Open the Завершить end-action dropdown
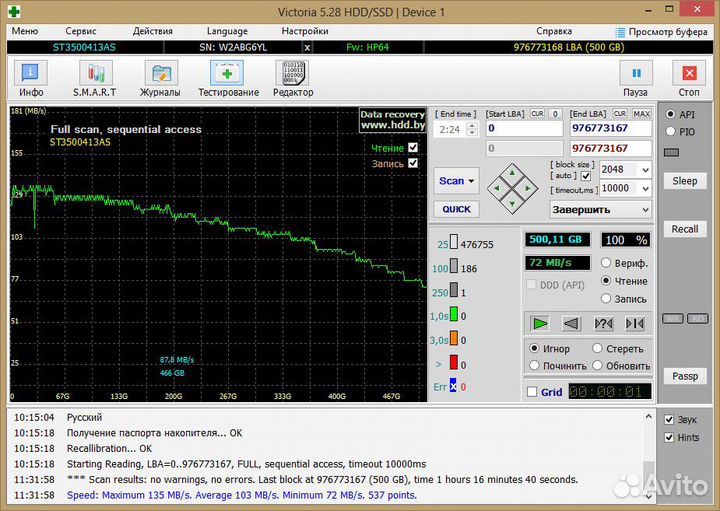 (600, 210)
